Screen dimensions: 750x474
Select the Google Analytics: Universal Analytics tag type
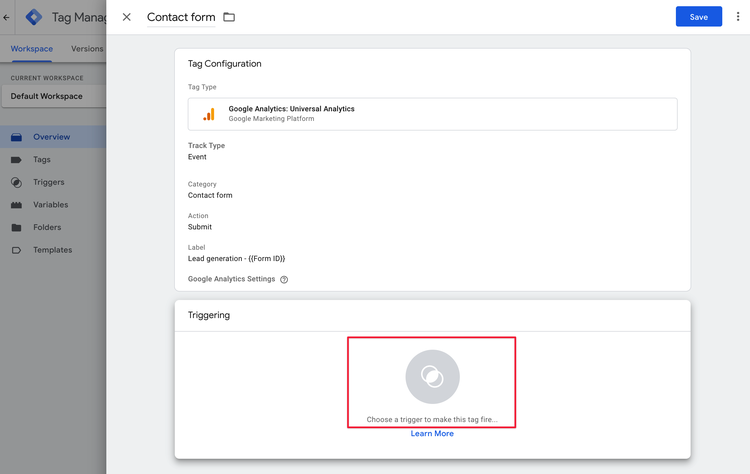432,114
